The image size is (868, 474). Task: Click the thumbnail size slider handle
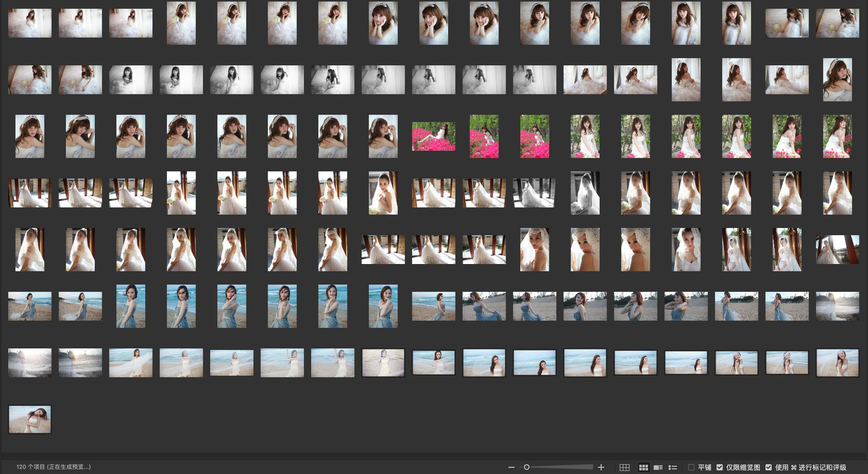click(526, 467)
